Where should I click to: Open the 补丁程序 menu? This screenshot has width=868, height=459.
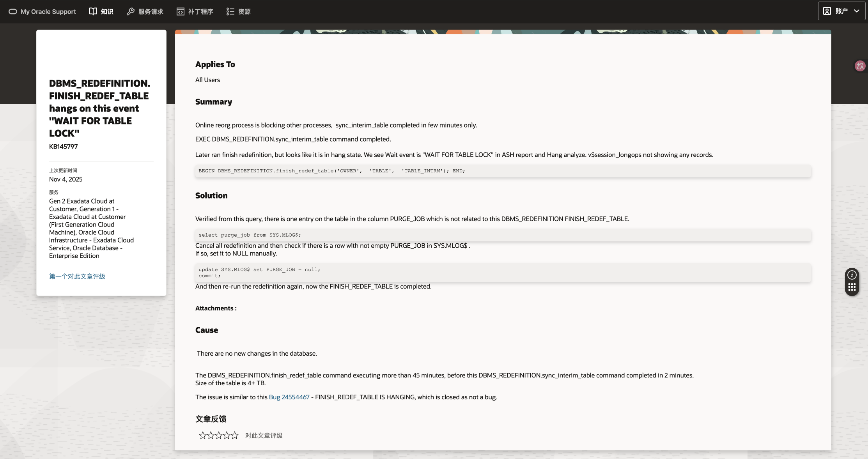click(x=195, y=11)
